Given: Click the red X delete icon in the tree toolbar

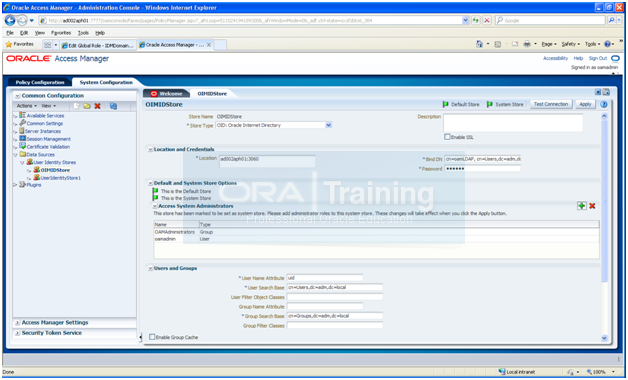Looking at the screenshot, I should point(97,106).
